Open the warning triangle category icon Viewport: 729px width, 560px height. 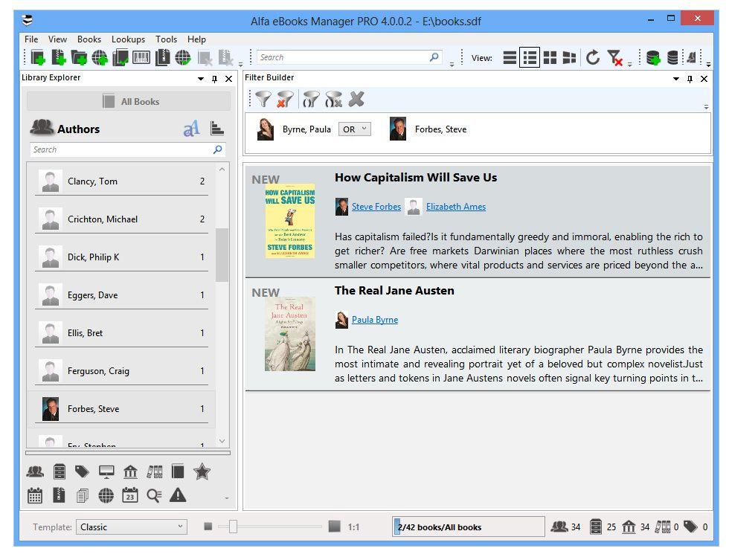click(178, 495)
